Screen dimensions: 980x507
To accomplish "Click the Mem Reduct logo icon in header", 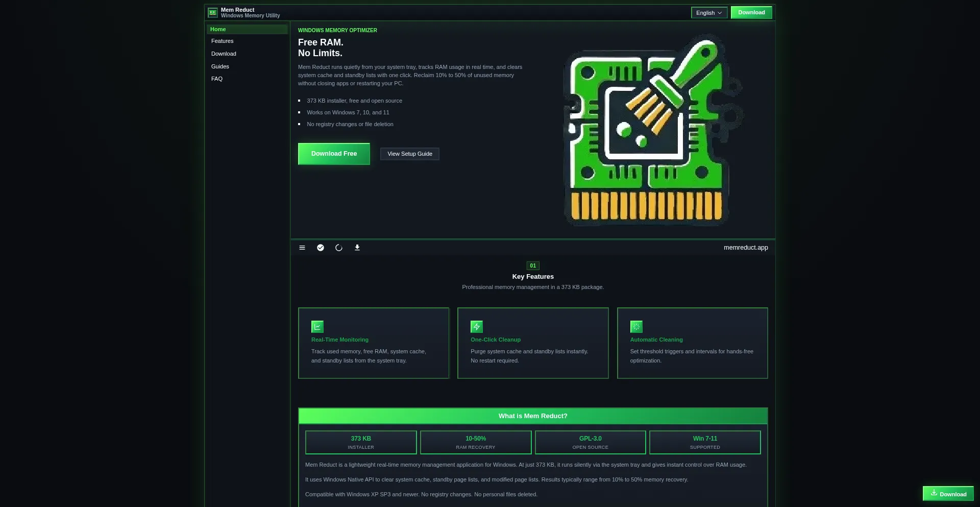I will point(213,12).
